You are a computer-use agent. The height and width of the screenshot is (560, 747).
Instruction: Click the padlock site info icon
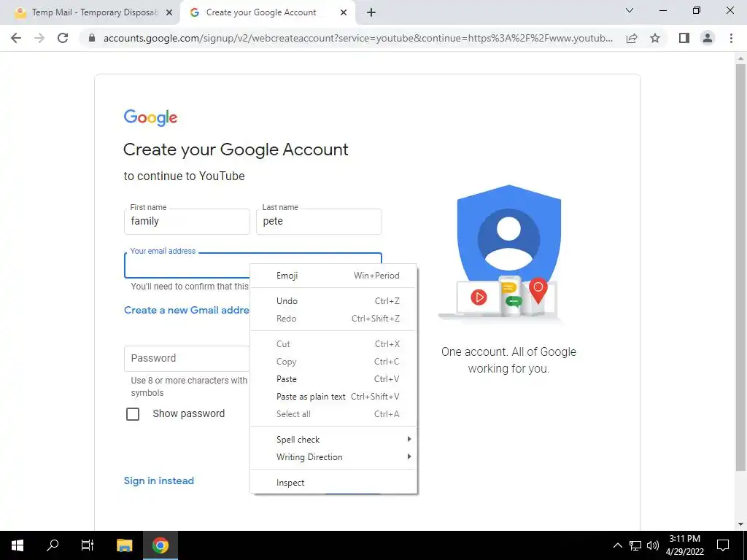point(92,38)
